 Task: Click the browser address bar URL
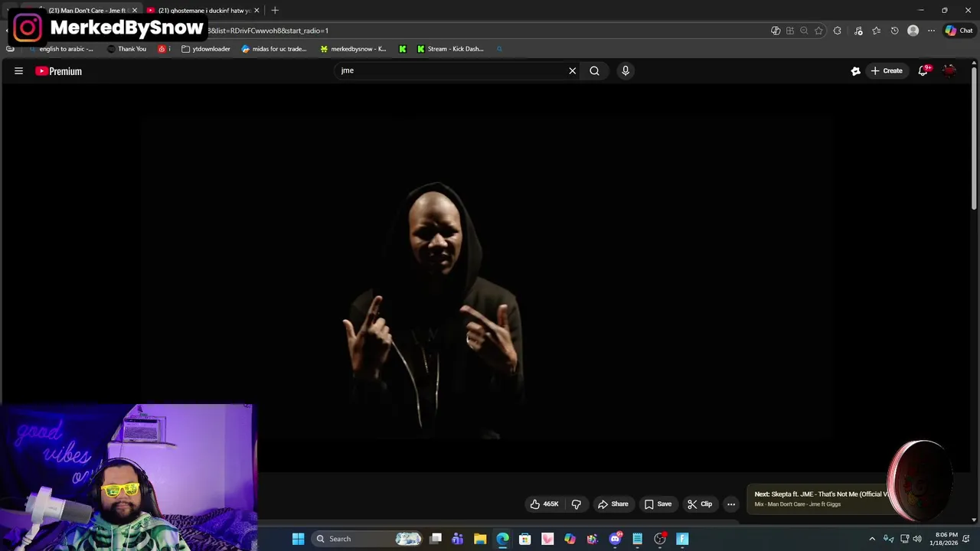tap(268, 31)
